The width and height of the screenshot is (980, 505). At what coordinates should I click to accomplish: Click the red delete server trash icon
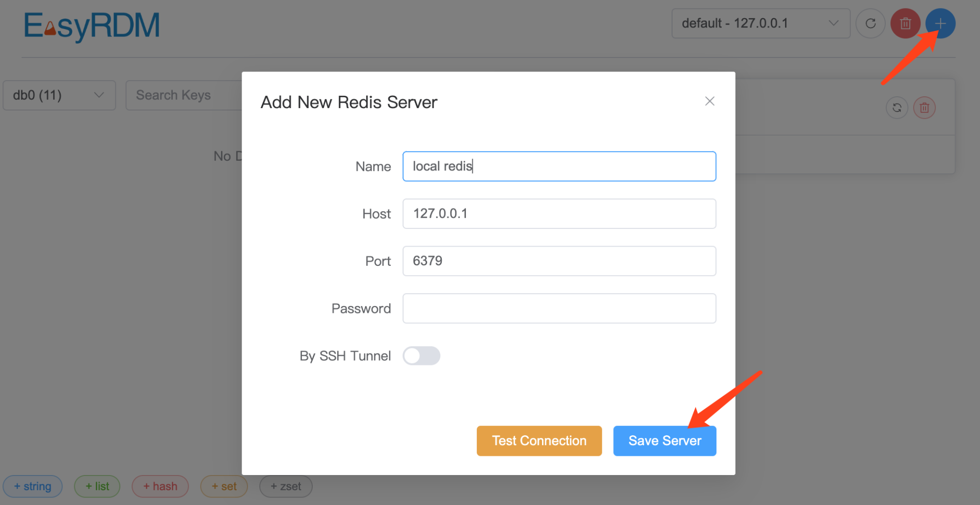(905, 23)
